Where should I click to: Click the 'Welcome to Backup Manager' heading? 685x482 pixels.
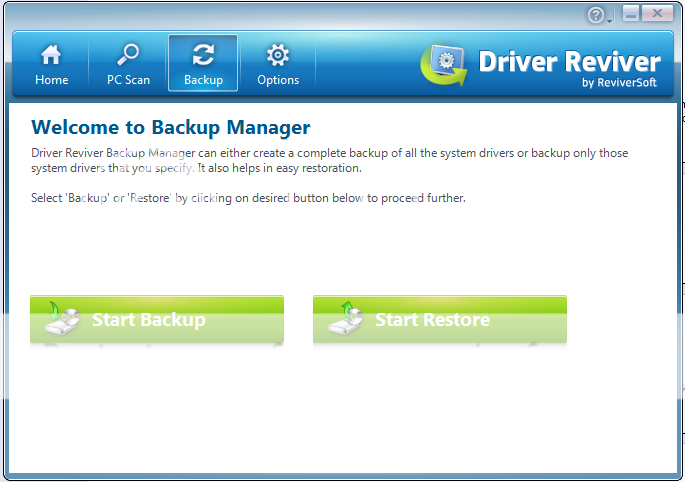pos(171,127)
